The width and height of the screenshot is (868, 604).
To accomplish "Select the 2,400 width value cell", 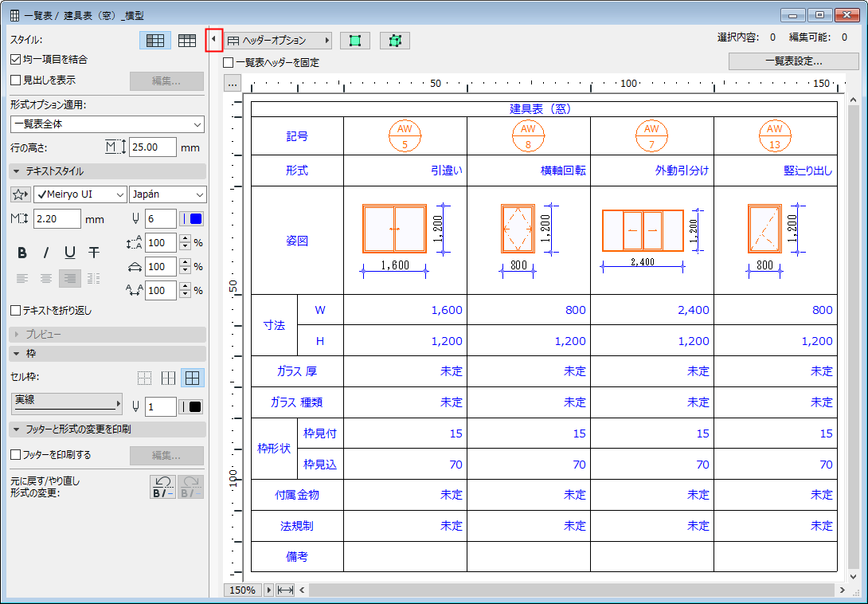I will coord(652,310).
